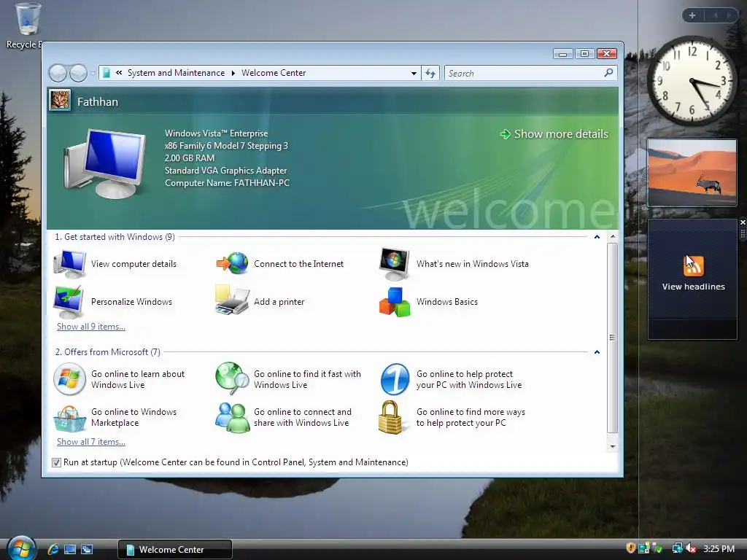747x560 pixels.
Task: Open the recent pages dropdown next to Forward
Action: pos(93,74)
